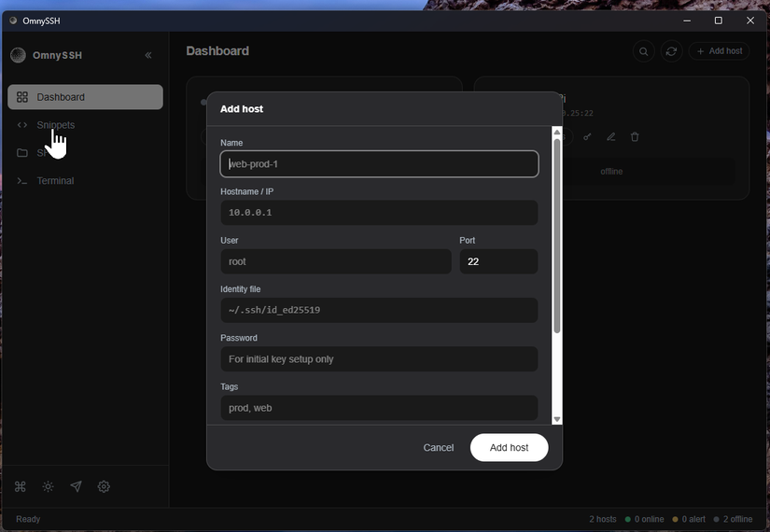Click '0 alert' in the status bar
The height and width of the screenshot is (532, 770).
click(689, 519)
